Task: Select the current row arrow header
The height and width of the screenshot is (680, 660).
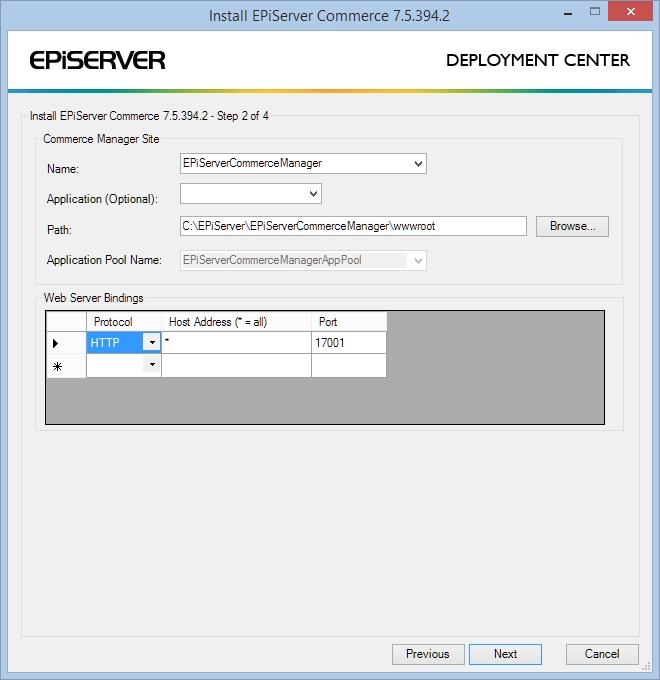Action: tap(66, 343)
